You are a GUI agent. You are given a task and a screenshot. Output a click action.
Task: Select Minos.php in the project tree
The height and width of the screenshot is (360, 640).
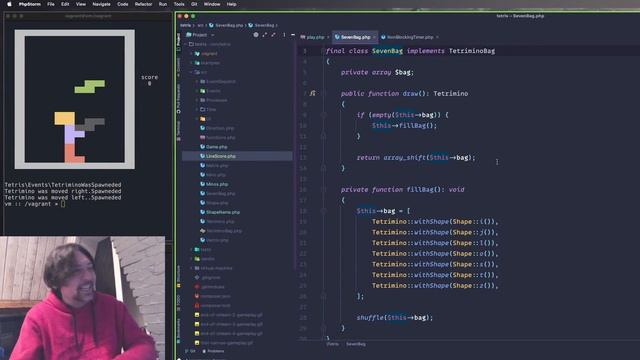pyautogui.click(x=217, y=184)
